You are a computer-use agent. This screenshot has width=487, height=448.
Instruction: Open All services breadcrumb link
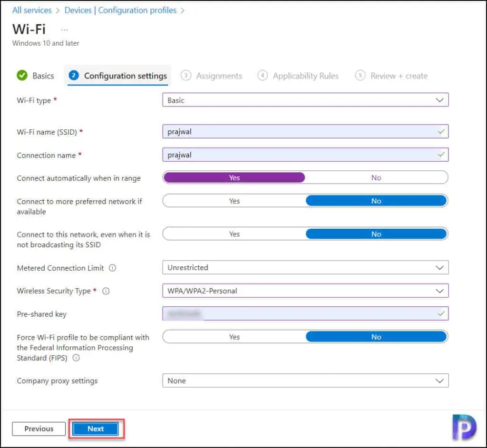(32, 10)
